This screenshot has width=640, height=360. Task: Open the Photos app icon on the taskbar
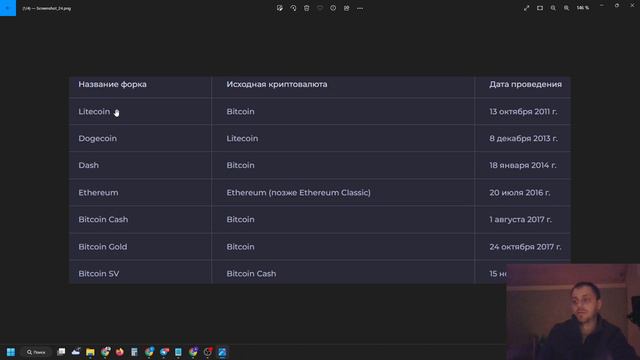(222, 352)
